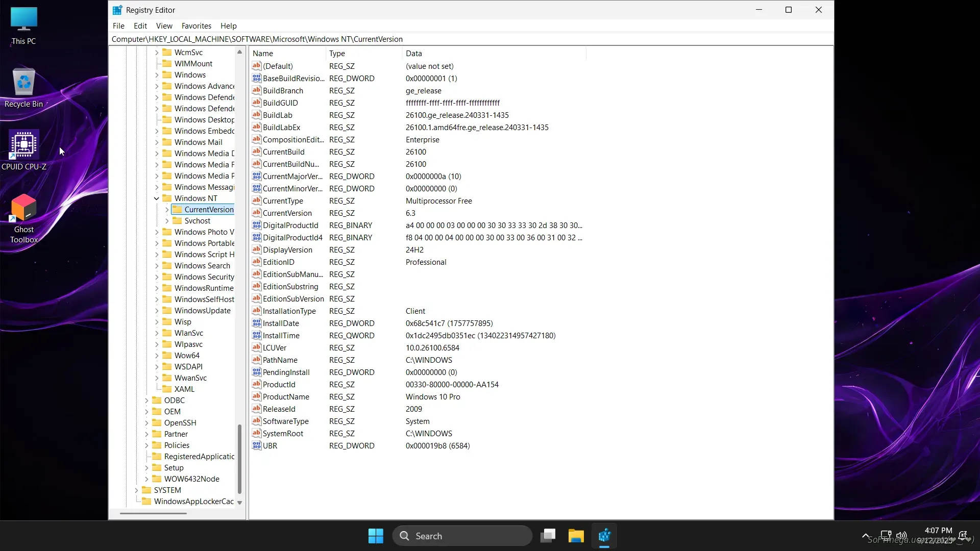Open the Edit menu

tap(140, 26)
